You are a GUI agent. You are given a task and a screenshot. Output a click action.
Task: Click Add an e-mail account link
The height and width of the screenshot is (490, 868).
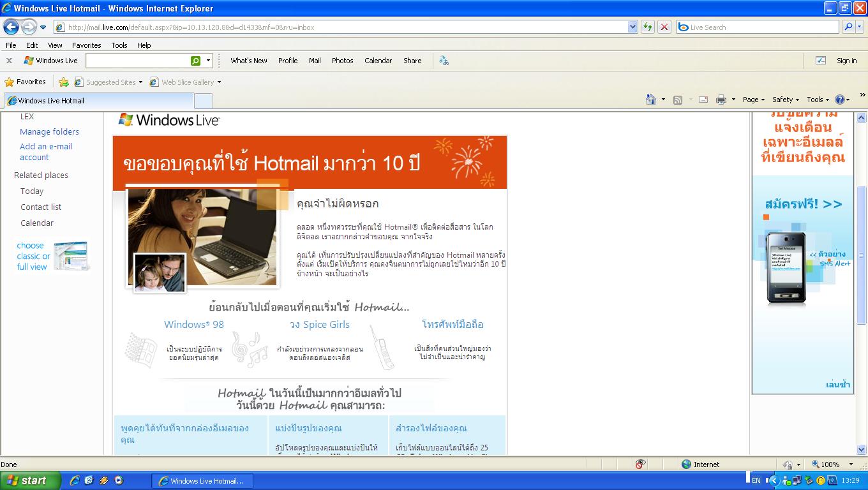46,152
